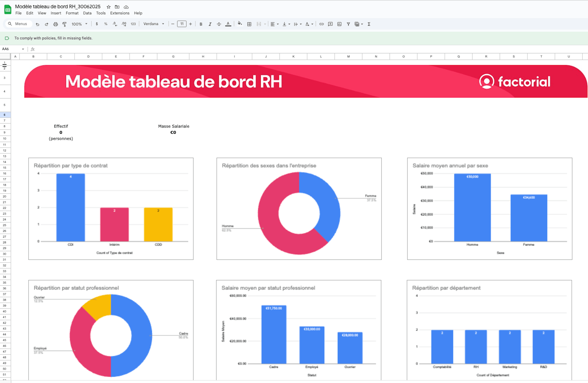Open the 100% zoom dropdown
The width and height of the screenshot is (588, 383).
[x=79, y=24]
